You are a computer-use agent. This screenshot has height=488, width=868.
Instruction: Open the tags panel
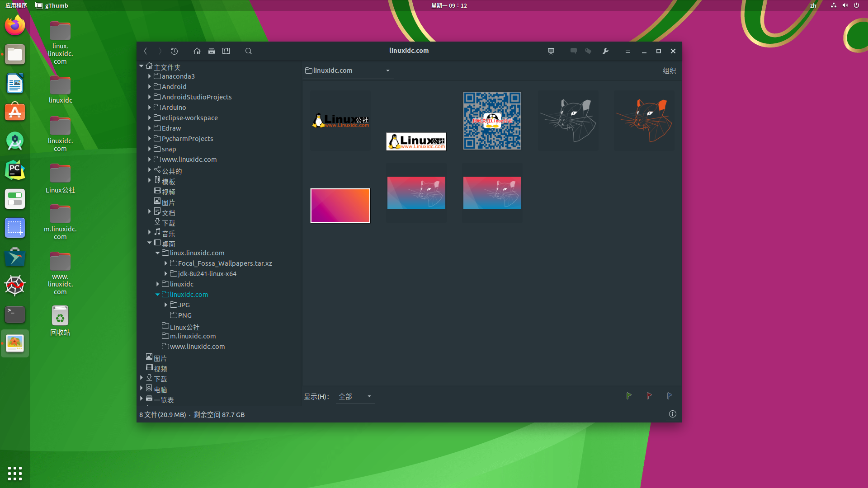pos(588,51)
